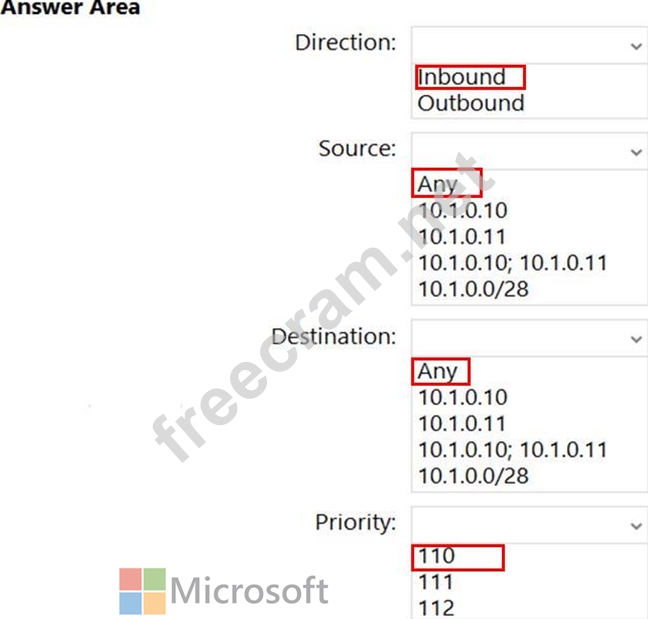Select priority 112

436,608
